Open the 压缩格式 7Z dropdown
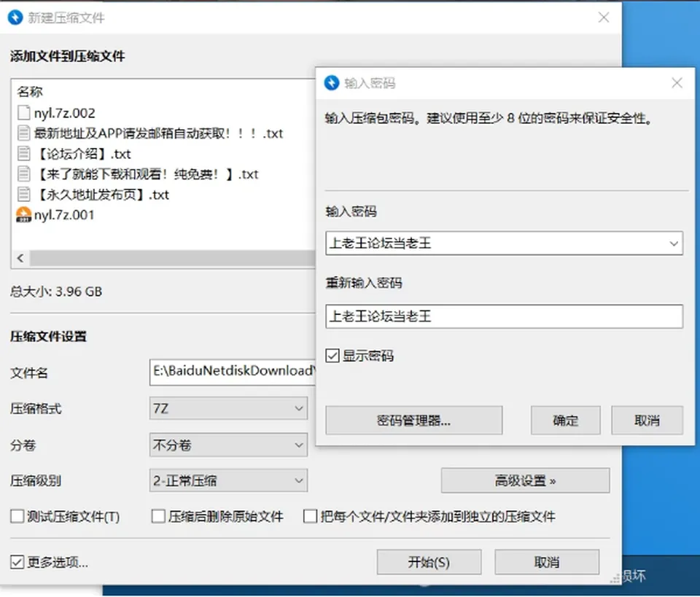This screenshot has height=597, width=700. (x=228, y=408)
